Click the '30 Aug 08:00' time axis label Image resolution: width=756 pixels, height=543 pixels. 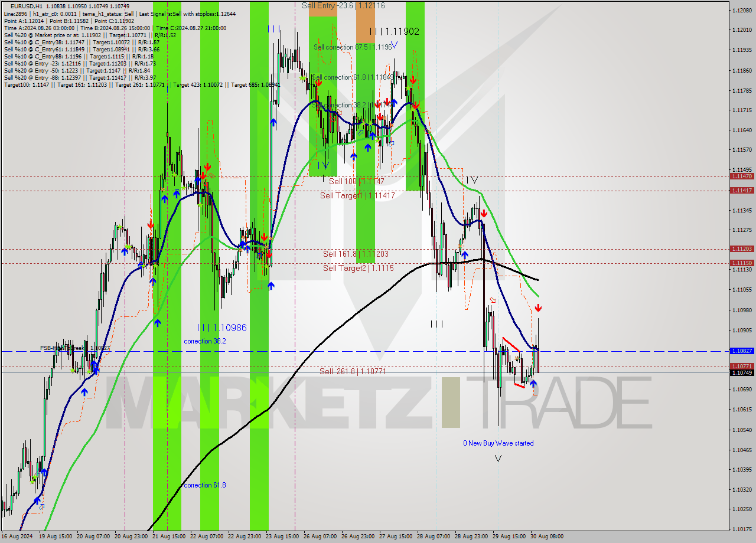click(546, 537)
